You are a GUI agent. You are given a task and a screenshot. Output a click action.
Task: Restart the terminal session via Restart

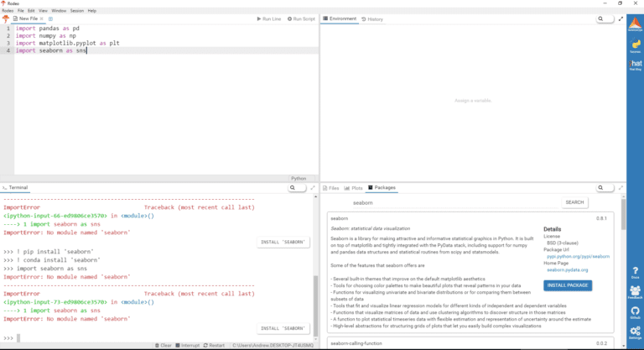214,345
